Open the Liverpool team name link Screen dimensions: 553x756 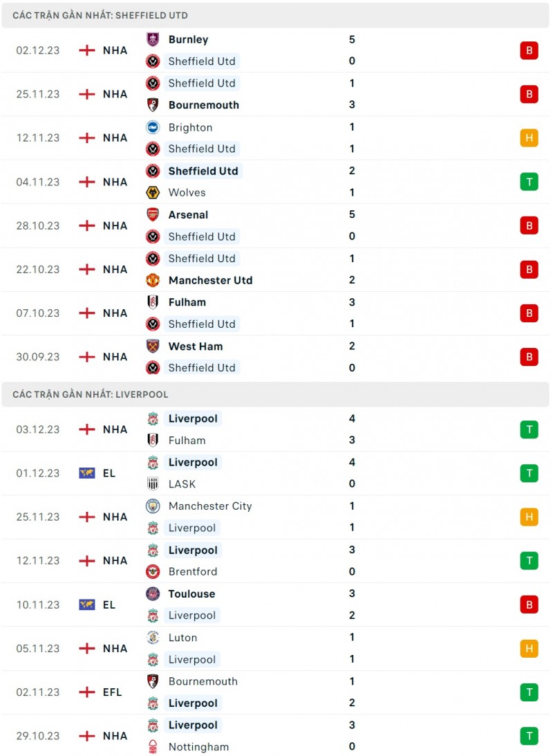pos(194,418)
